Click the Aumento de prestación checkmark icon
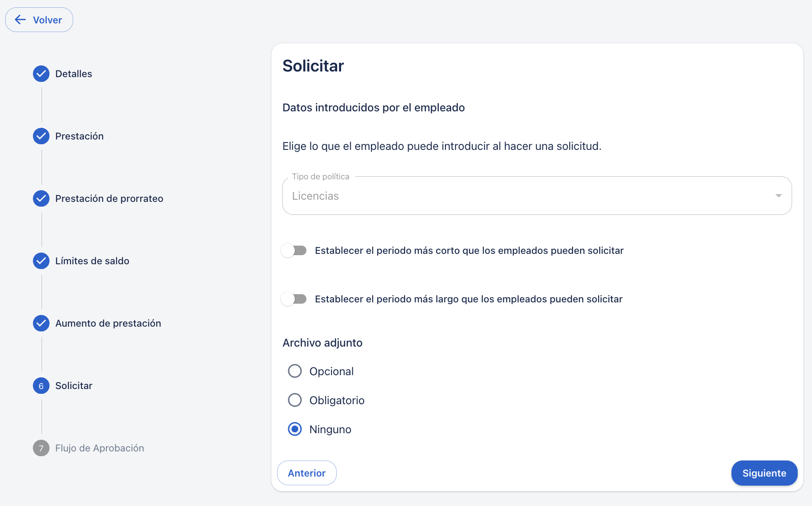 click(x=41, y=323)
